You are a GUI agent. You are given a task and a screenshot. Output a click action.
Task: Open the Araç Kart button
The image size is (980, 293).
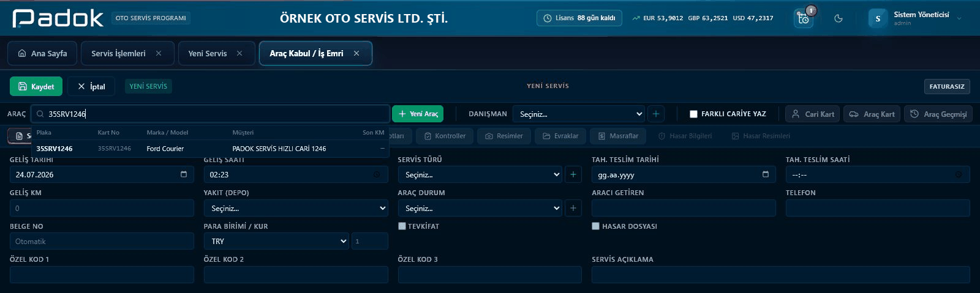coord(872,114)
